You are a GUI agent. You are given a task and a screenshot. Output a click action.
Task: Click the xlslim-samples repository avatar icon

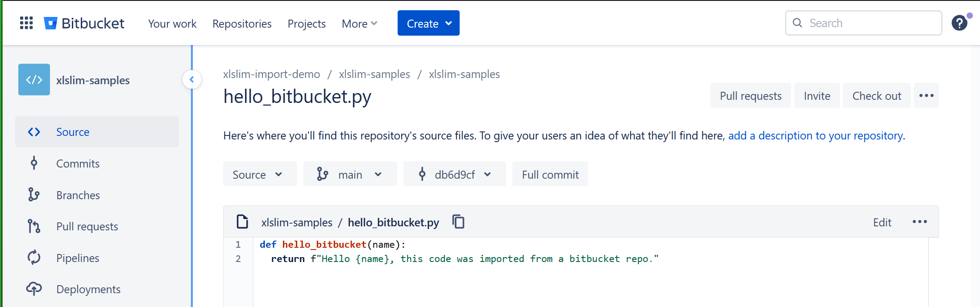point(34,80)
